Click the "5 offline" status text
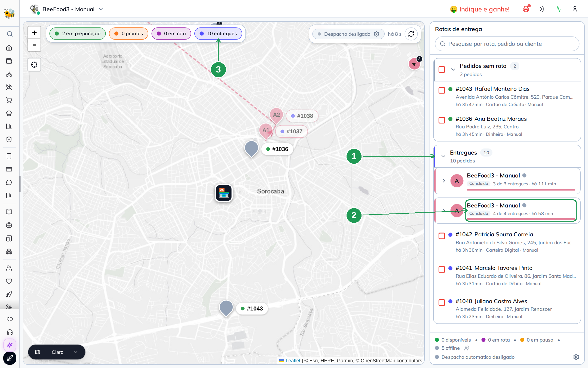The height and width of the screenshot is (368, 588). pyautogui.click(x=451, y=348)
